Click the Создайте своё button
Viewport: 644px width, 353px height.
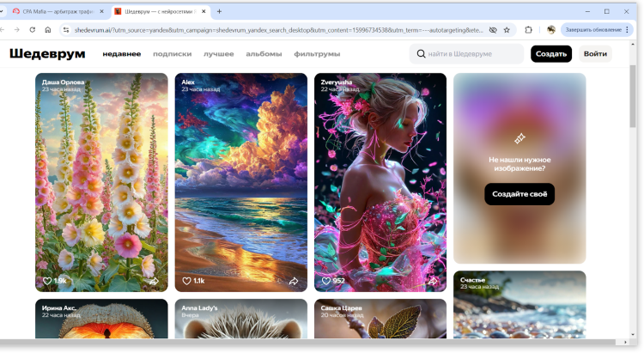click(519, 194)
